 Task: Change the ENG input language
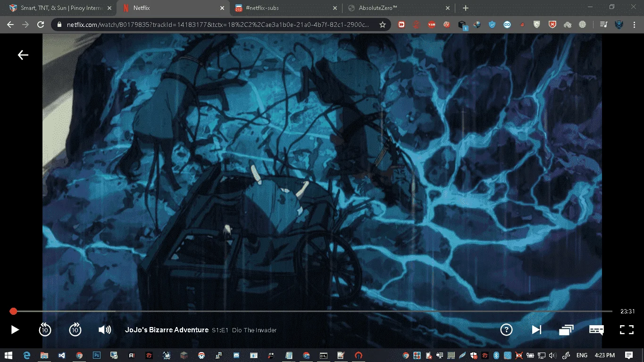(582, 355)
